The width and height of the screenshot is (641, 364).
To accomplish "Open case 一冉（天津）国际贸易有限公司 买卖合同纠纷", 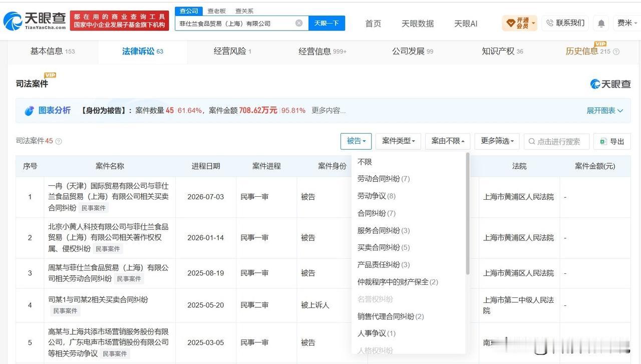I will pyautogui.click(x=109, y=196).
